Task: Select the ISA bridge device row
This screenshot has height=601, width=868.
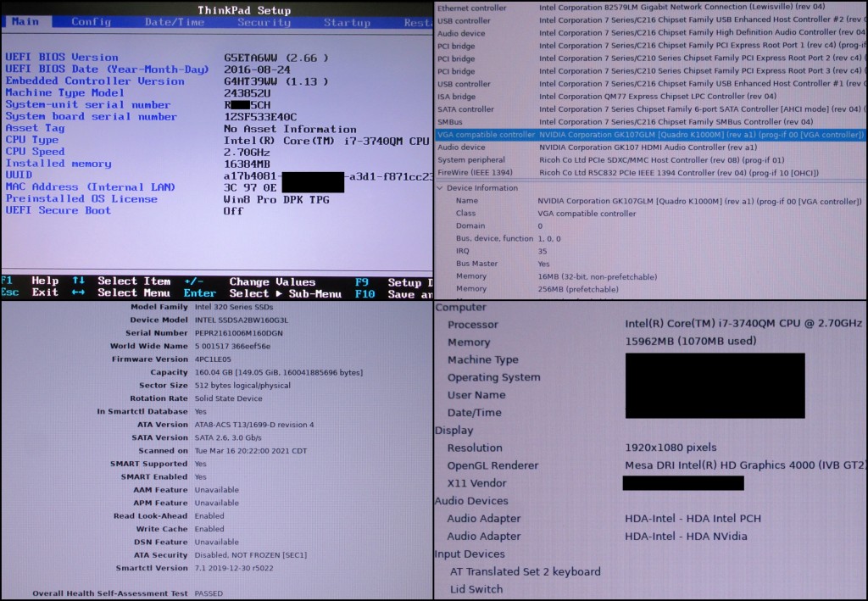Action: 650,97
